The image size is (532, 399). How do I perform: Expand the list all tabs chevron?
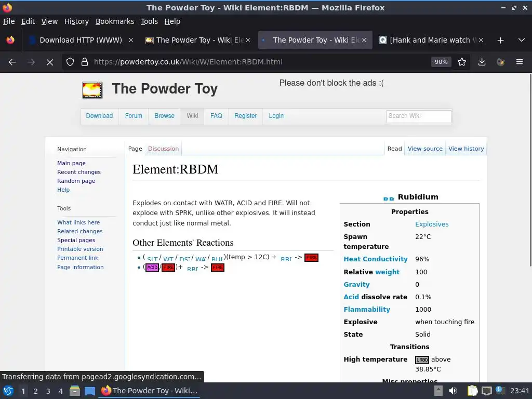(x=522, y=40)
